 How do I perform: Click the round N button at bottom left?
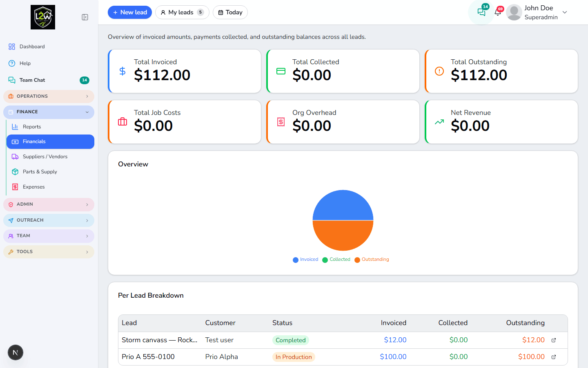(16, 352)
